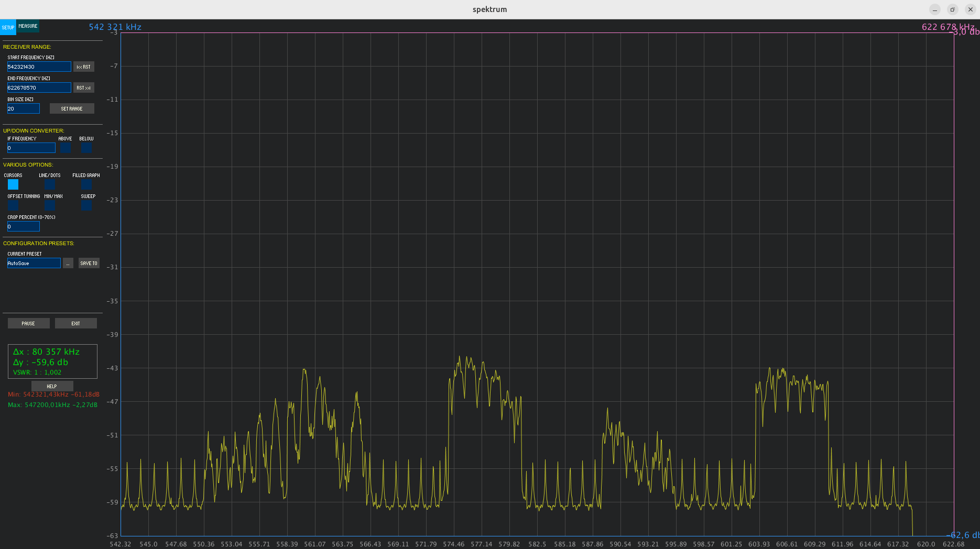Click the Crop Percent input field
Viewport: 980px width, 549px height.
(23, 226)
